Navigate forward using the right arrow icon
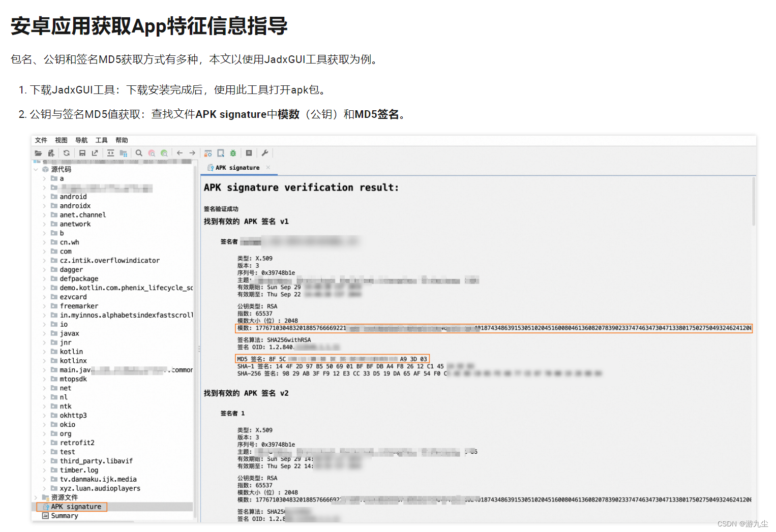Screen dimensions: 776x532 [x=192, y=153]
